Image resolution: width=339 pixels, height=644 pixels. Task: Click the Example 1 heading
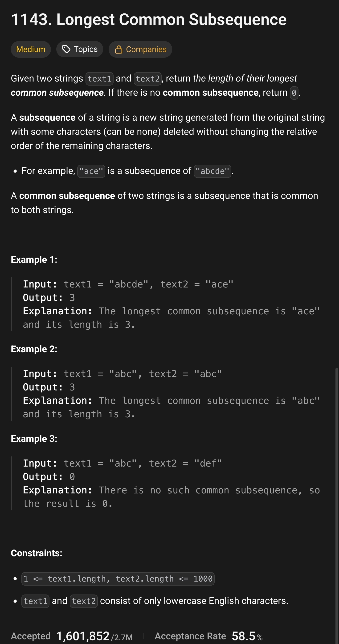tap(34, 259)
